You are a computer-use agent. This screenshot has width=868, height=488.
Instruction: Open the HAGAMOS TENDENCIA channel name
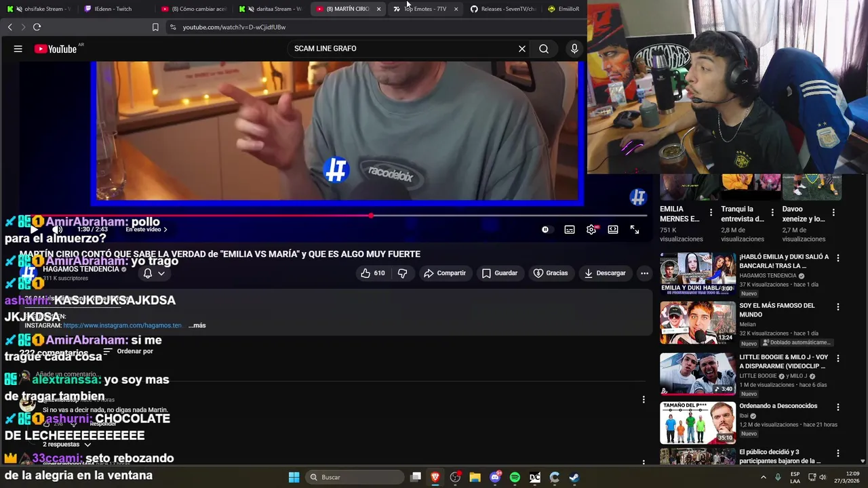[x=81, y=269]
